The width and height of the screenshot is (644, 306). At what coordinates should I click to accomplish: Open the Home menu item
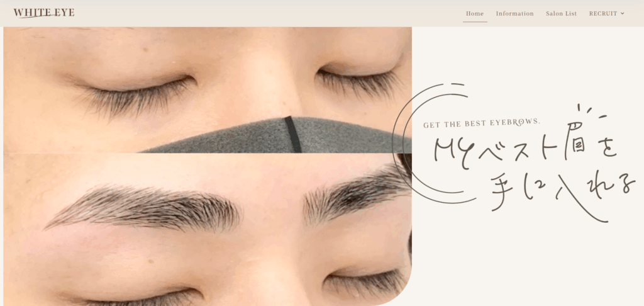pyautogui.click(x=475, y=13)
